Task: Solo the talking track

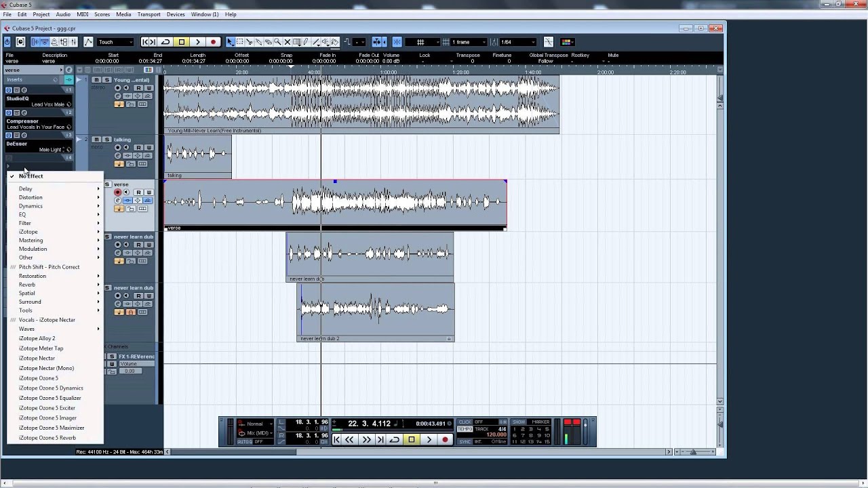Action: (x=106, y=140)
